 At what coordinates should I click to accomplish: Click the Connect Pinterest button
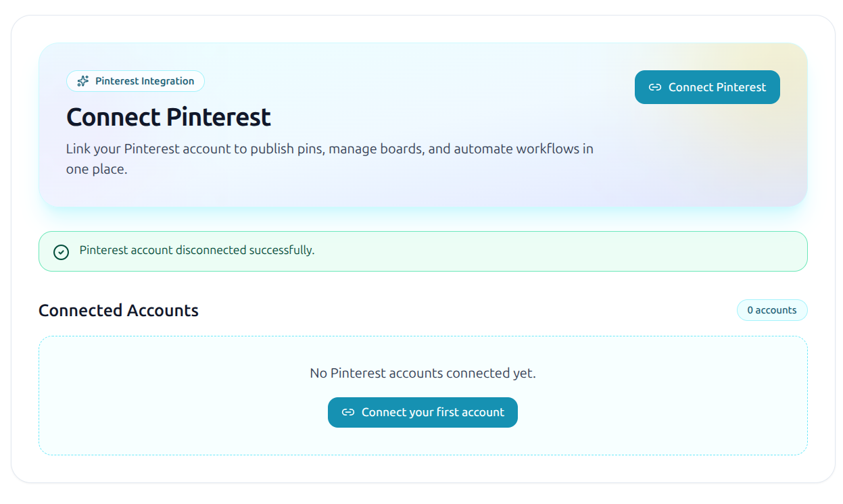(707, 87)
